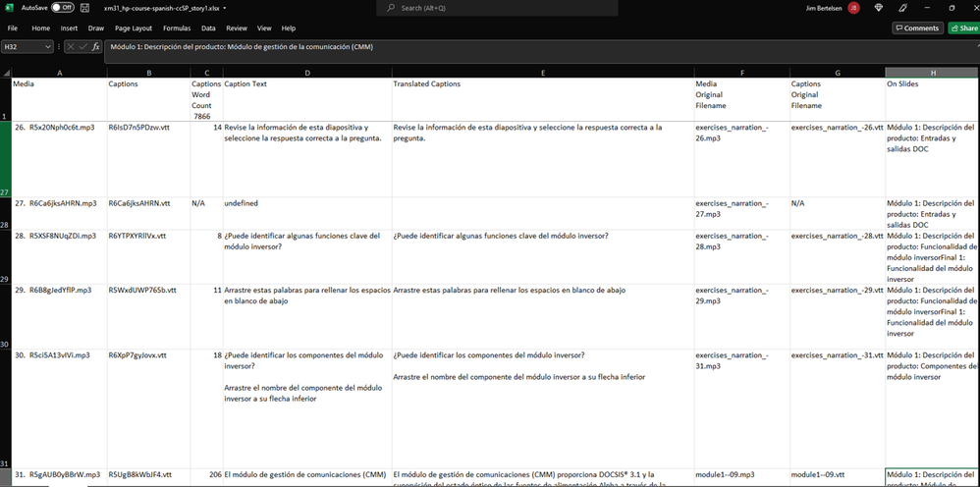Switch to the Home tab
Image resolution: width=980 pixels, height=487 pixels.
[40, 28]
